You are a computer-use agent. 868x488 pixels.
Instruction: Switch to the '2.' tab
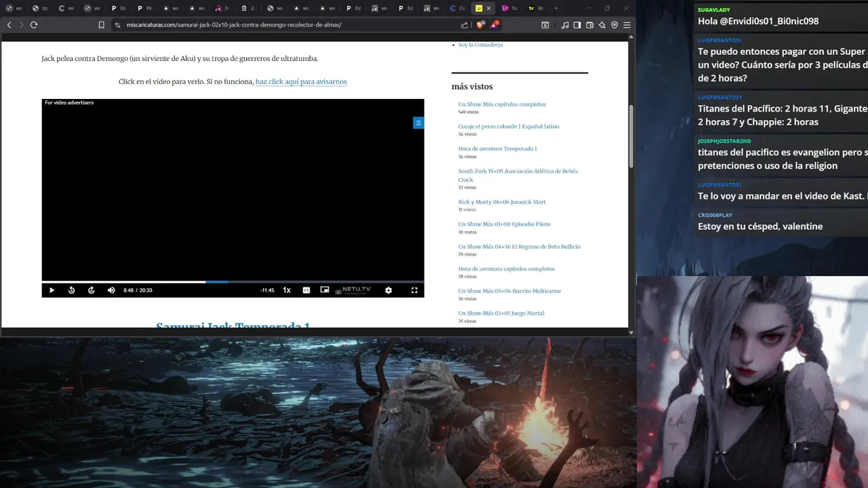pyautogui.click(x=249, y=8)
